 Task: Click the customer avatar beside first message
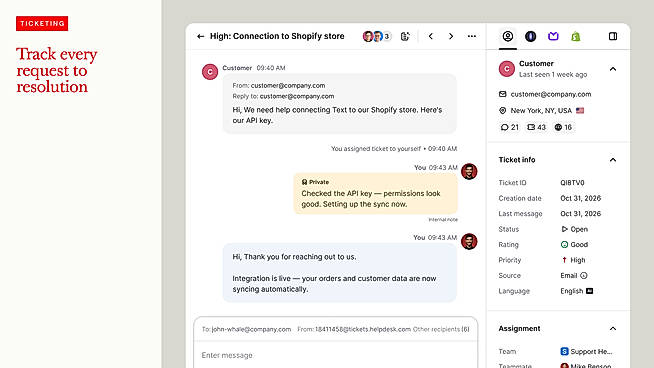(210, 72)
